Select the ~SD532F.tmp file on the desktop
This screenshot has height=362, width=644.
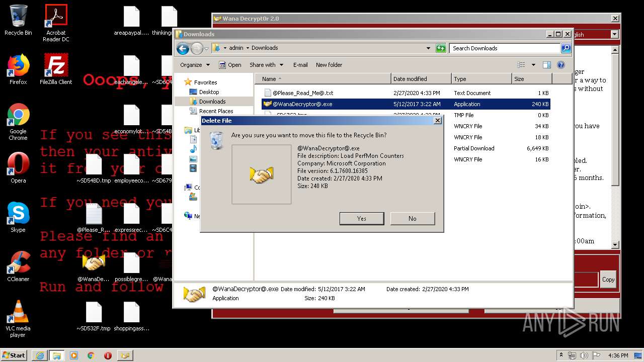click(x=94, y=316)
